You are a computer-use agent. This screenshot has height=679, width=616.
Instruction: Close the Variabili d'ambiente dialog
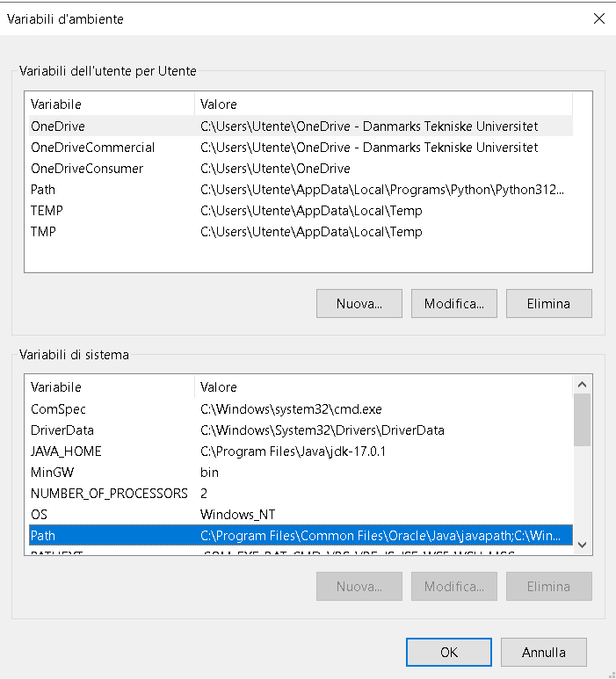(598, 18)
